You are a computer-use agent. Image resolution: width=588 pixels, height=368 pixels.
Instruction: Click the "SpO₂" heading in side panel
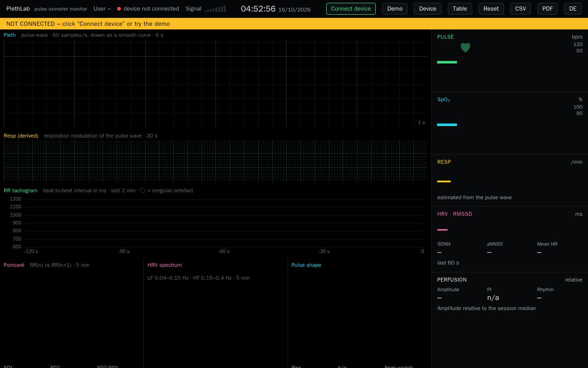pyautogui.click(x=444, y=99)
